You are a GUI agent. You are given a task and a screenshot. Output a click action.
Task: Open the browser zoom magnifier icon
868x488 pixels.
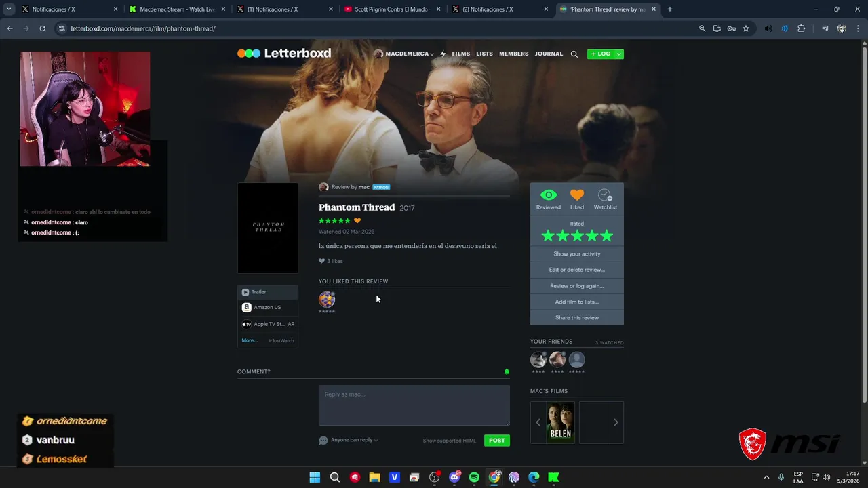click(x=702, y=28)
